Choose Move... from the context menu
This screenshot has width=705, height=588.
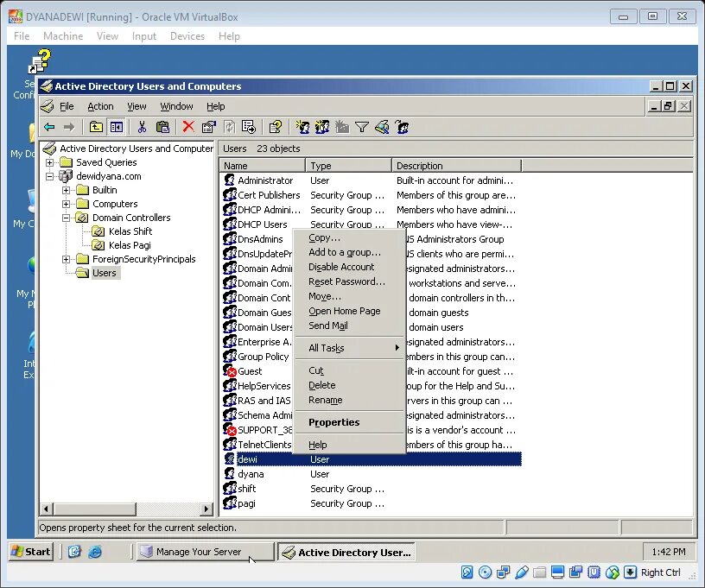(349, 296)
